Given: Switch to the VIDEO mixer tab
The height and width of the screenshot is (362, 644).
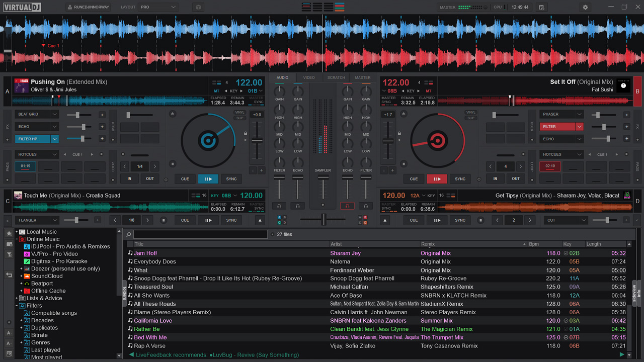Looking at the screenshot, I should (308, 77).
